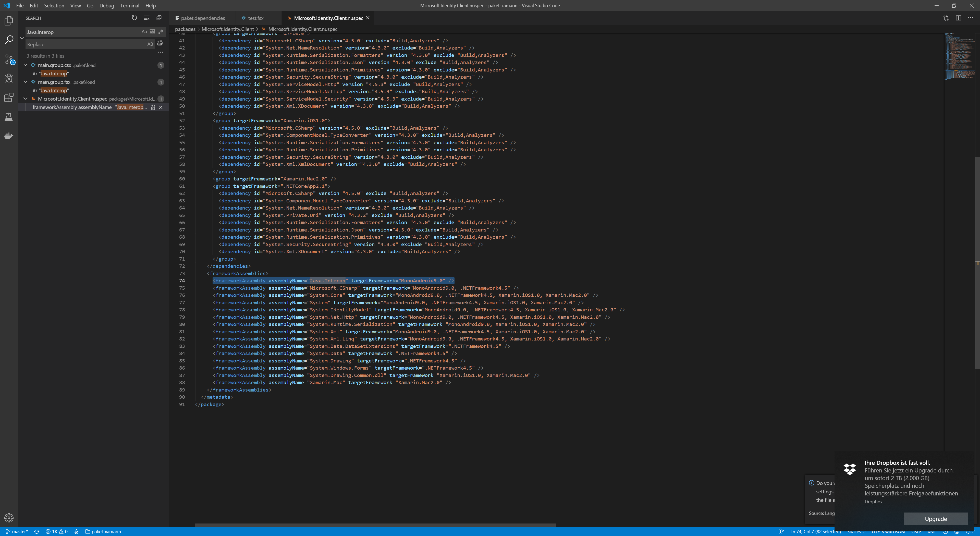Click the master branch in status bar
Image resolution: width=980 pixels, height=536 pixels.
click(x=17, y=531)
